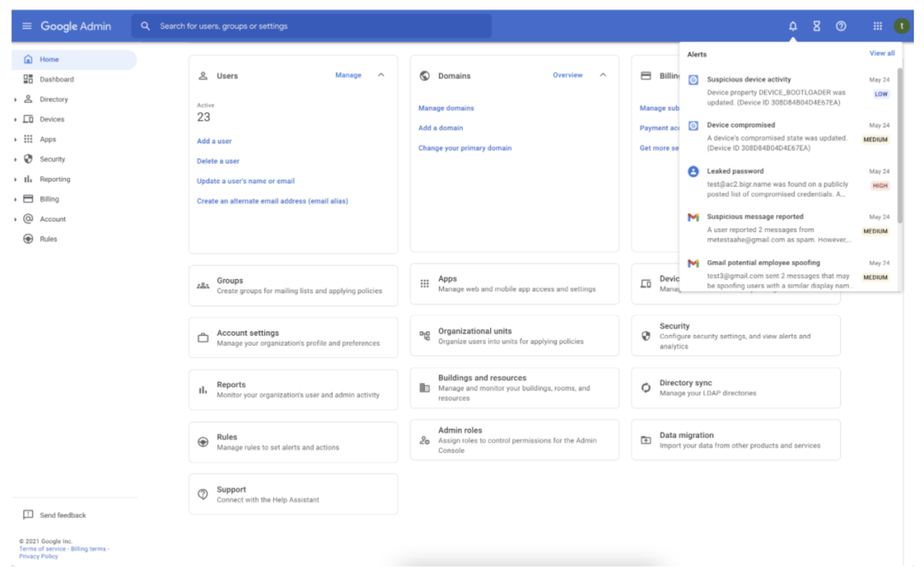Expand the Reporting sidebar arrow

click(15, 179)
